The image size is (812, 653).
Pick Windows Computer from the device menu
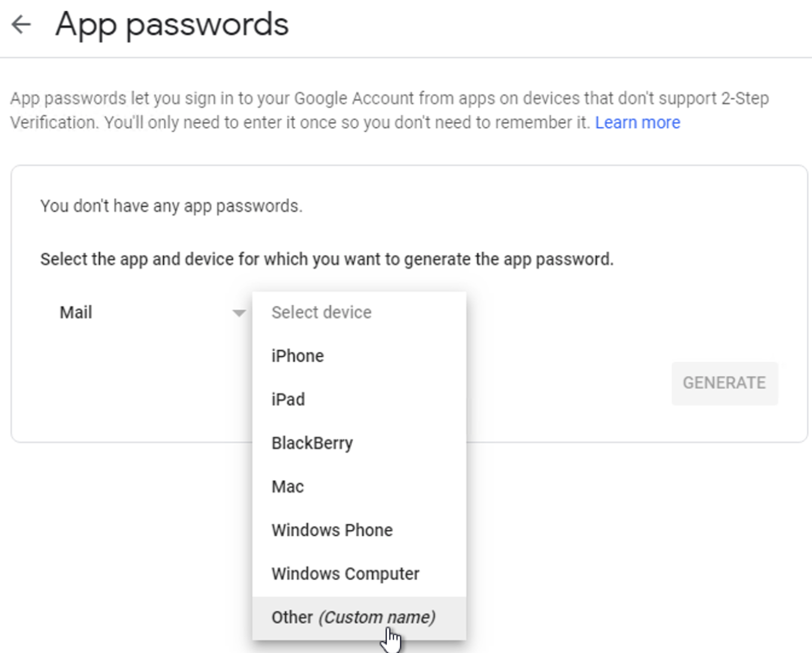click(345, 574)
